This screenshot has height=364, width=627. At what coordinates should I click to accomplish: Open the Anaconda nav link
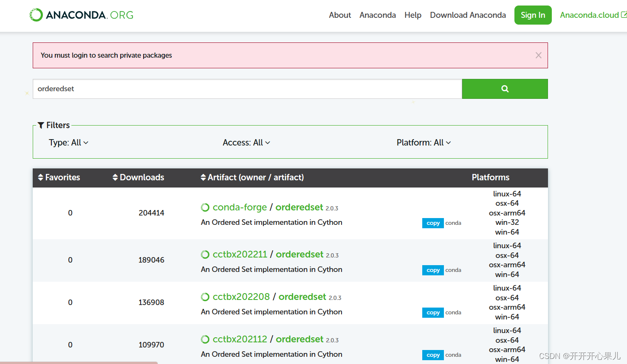point(378,15)
